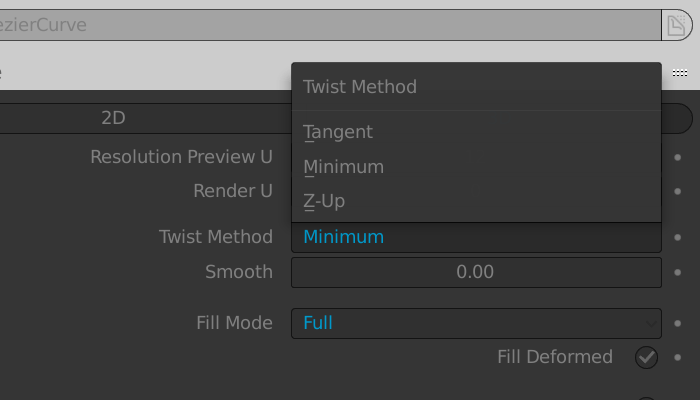Click animate dot for Resolution Preview U
Image resolution: width=700 pixels, height=400 pixels.
pyautogui.click(x=678, y=157)
